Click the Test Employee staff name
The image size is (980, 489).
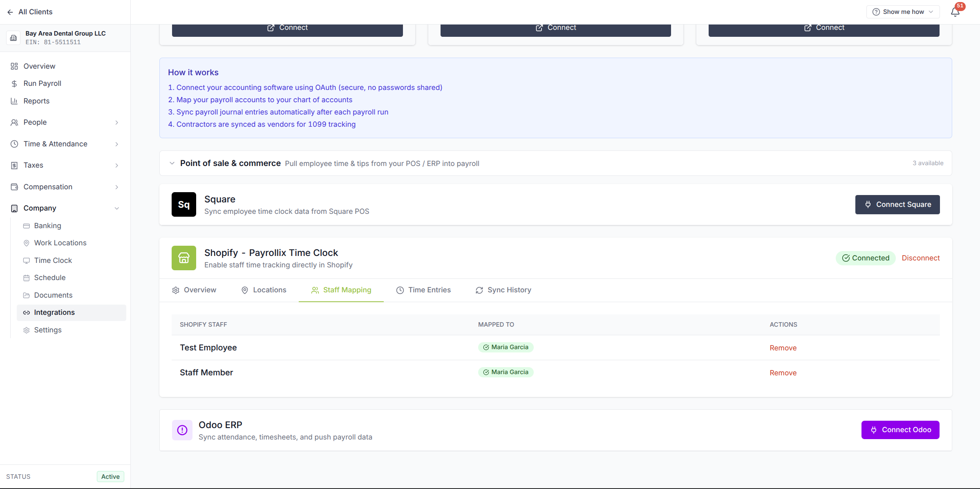(208, 348)
